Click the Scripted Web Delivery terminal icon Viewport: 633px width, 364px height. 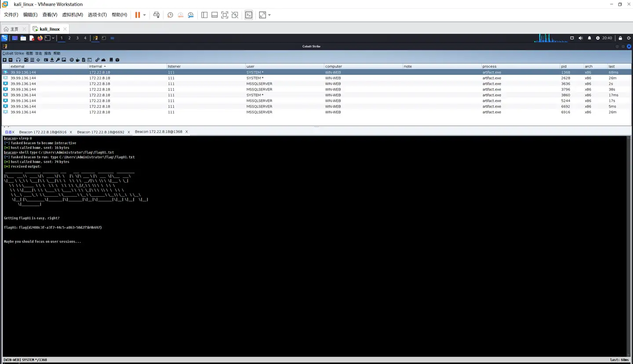(x=90, y=60)
